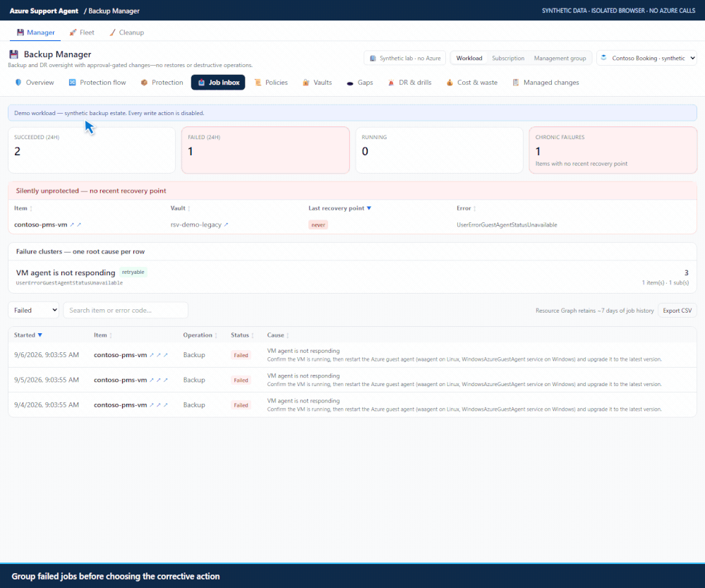Click contoso-pms-vm in the 9/5/2026 job row

coord(121,380)
